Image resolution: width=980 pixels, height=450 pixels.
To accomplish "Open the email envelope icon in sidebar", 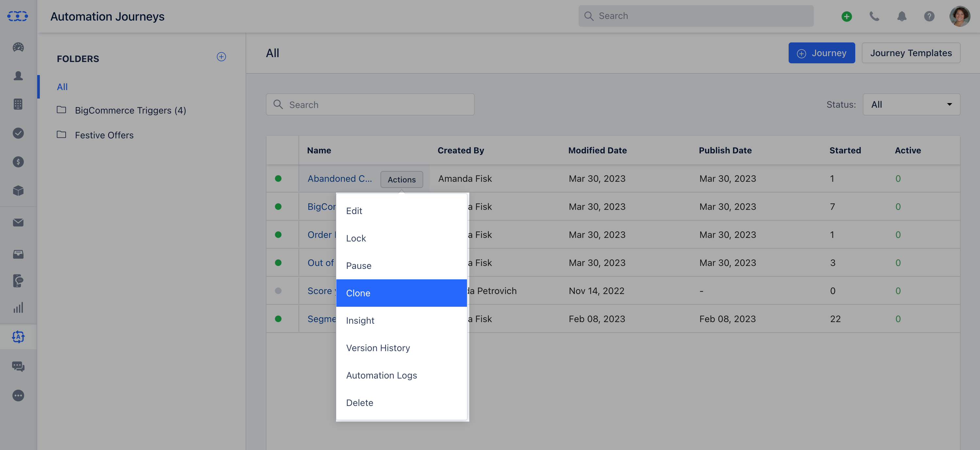I will [18, 222].
